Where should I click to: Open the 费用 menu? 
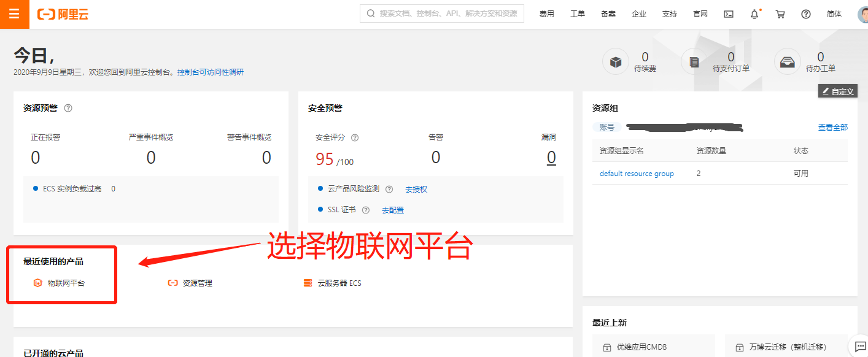coord(547,14)
